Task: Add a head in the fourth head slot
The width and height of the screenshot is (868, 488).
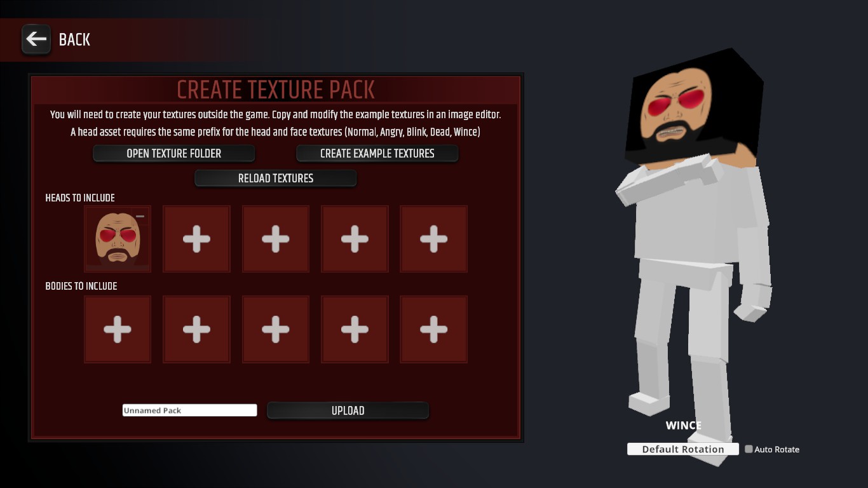Action: click(x=355, y=239)
